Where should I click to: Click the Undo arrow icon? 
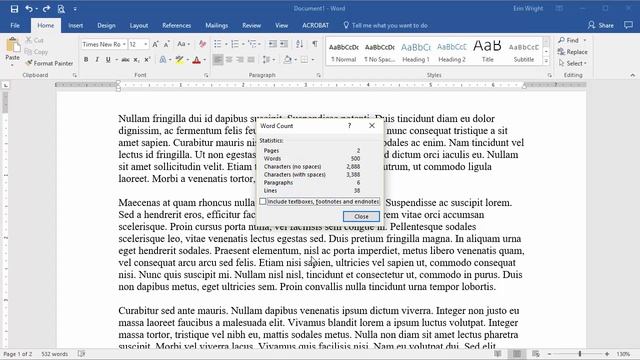pos(29,9)
